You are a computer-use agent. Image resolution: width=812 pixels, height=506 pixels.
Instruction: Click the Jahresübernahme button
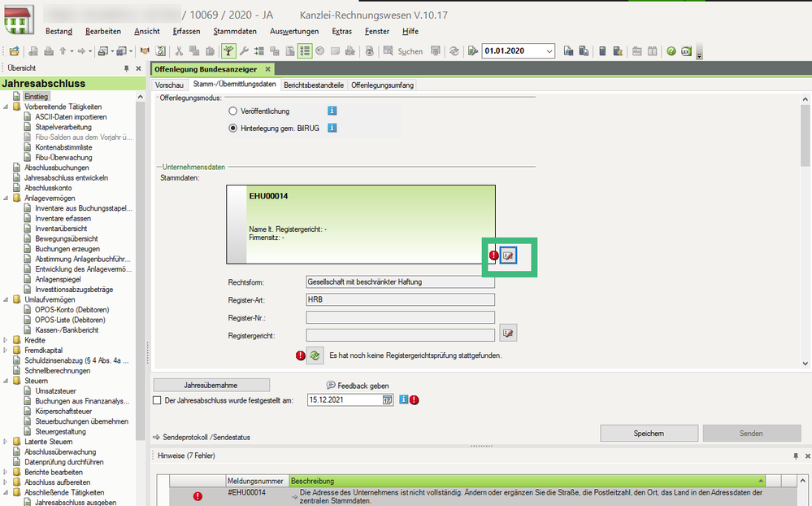point(211,386)
